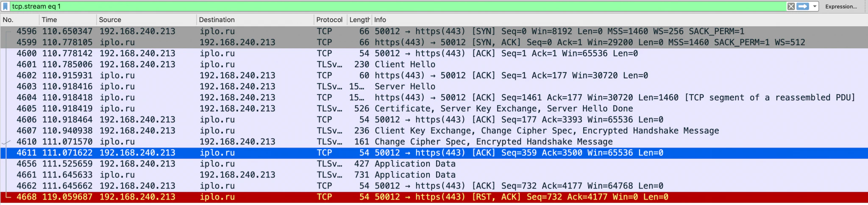Select packet 4596 SYN row

point(434,31)
